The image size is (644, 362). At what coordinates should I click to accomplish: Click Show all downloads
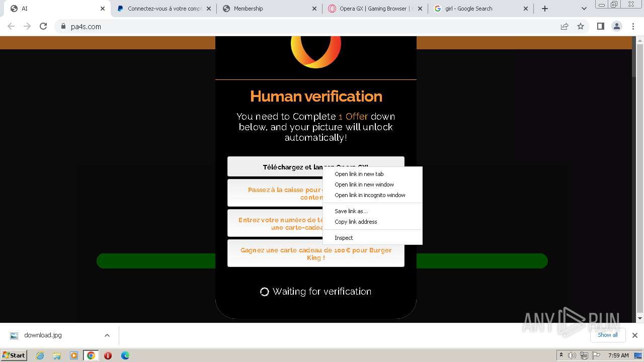pyautogui.click(x=607, y=335)
